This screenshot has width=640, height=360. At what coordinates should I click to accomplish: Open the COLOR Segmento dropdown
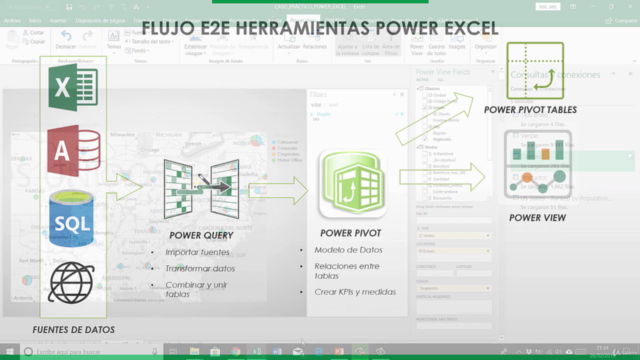pos(488,288)
